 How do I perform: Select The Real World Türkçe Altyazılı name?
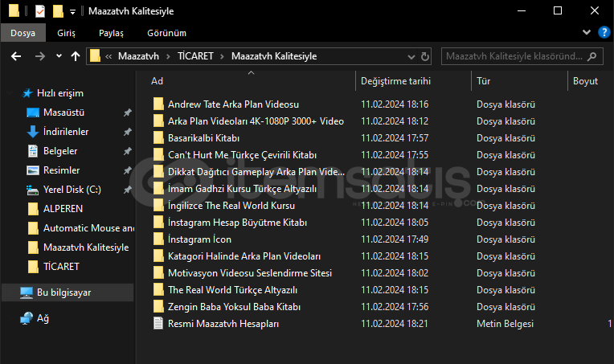click(x=232, y=290)
